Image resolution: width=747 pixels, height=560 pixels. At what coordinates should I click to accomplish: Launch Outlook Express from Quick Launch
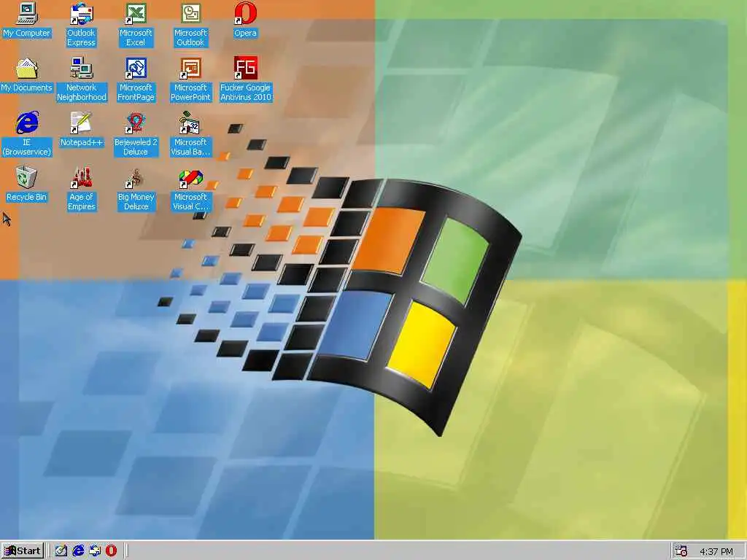point(94,551)
